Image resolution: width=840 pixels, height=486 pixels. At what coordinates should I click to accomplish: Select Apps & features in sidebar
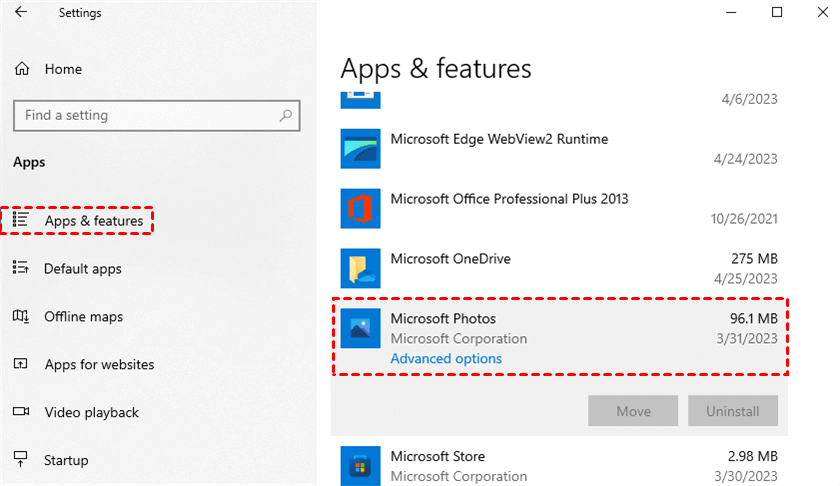point(94,221)
